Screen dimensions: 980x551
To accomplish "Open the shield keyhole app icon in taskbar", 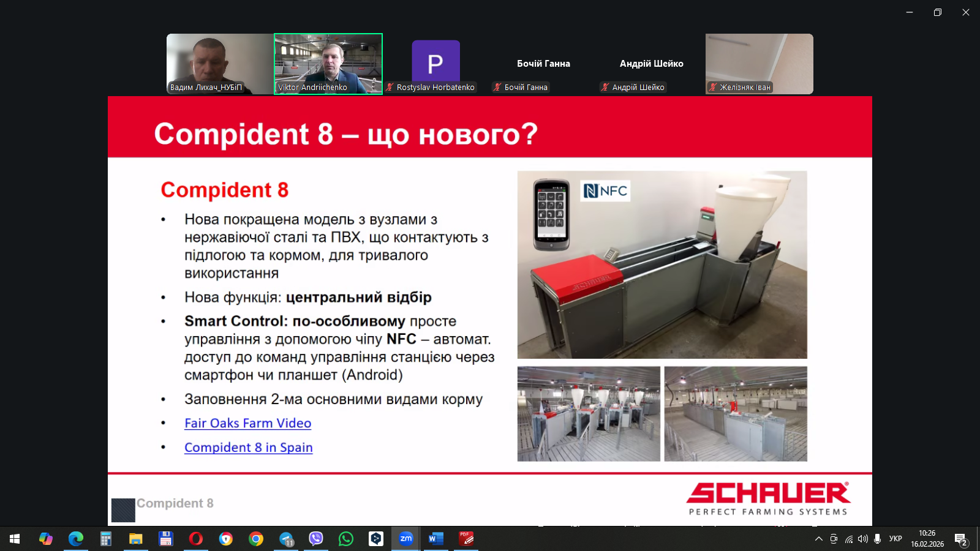I will (226, 539).
